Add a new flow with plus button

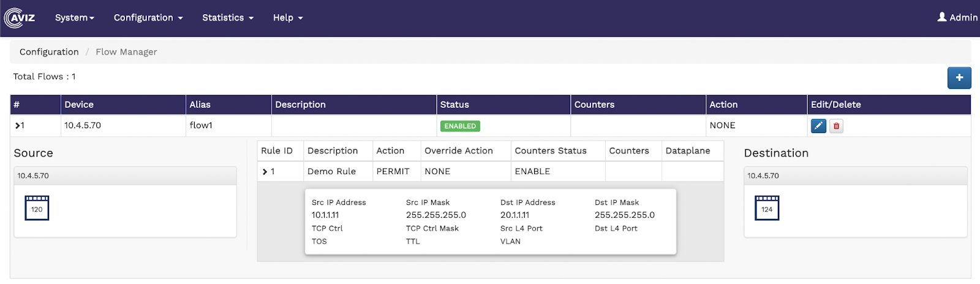[x=959, y=78]
